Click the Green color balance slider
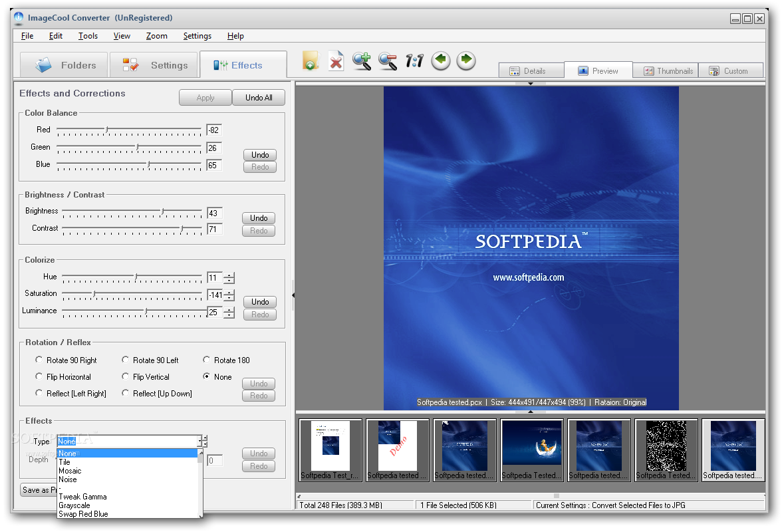Image resolution: width=782 pixels, height=532 pixels. 129,148
